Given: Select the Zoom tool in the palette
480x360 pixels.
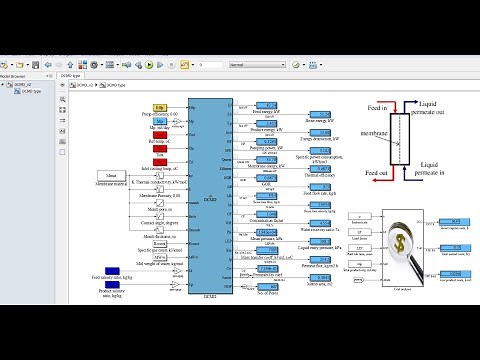Looking at the screenshot, I should (x=62, y=99).
